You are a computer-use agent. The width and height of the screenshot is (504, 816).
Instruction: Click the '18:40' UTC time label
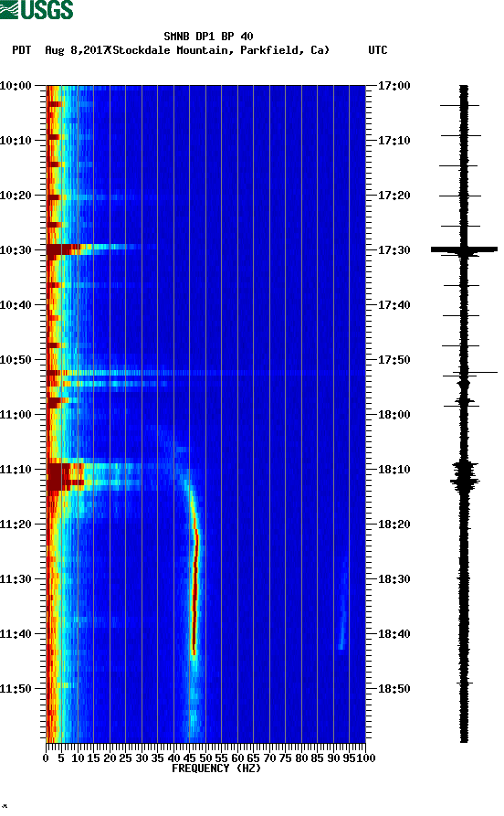394,634
